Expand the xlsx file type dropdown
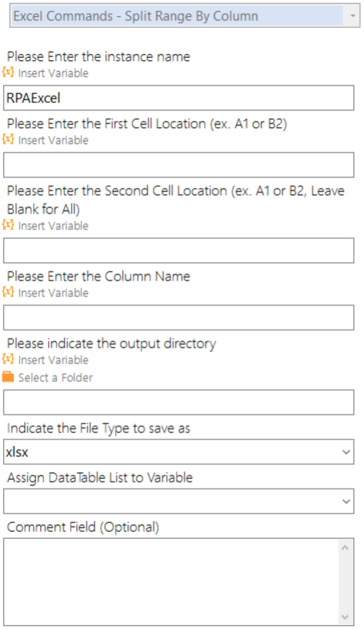The height and width of the screenshot is (629, 364). 178,452
